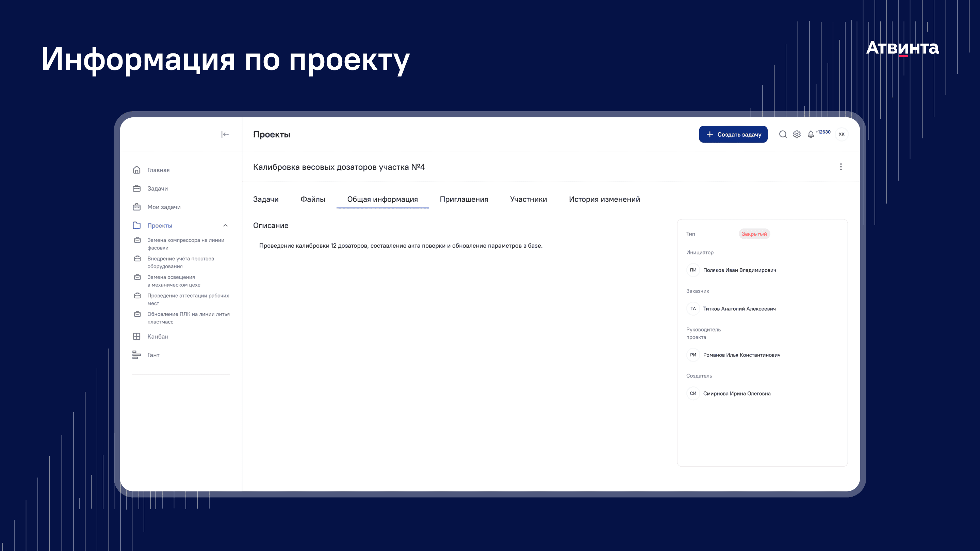Collapse the Проекты section chevron

[x=225, y=226]
